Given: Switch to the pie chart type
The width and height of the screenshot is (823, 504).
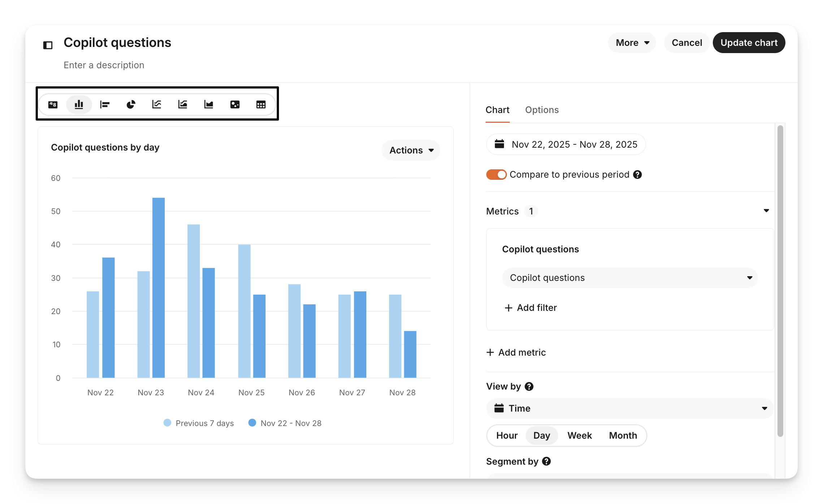Looking at the screenshot, I should [131, 105].
